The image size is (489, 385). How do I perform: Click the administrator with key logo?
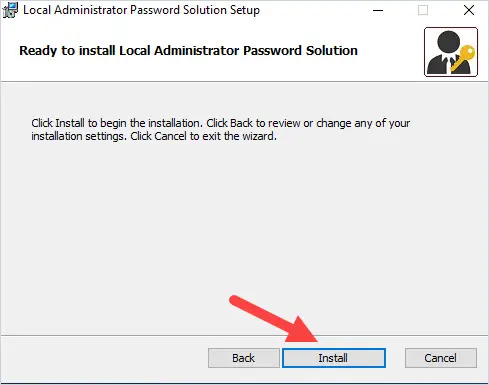[451, 52]
